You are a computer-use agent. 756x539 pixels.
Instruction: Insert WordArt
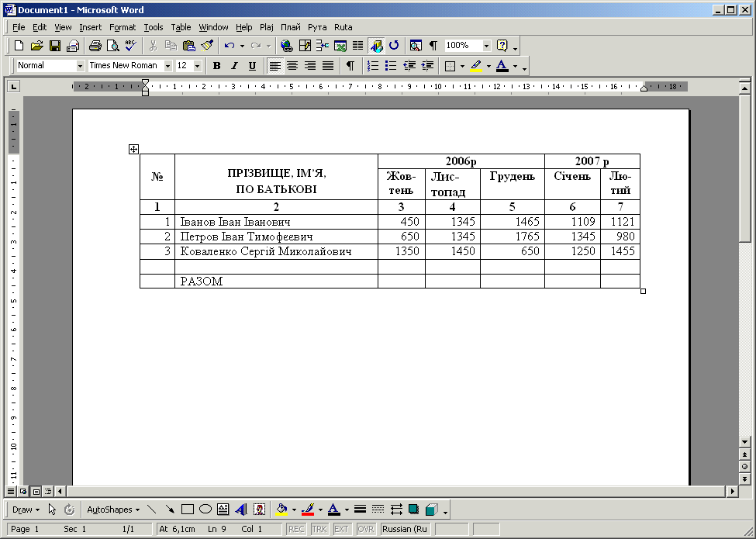pyautogui.click(x=242, y=510)
